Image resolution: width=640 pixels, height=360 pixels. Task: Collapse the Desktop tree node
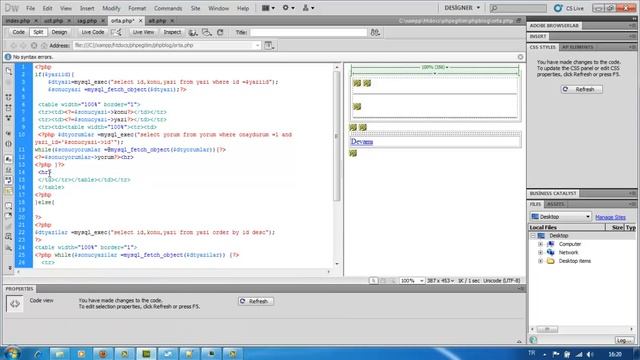click(533, 236)
